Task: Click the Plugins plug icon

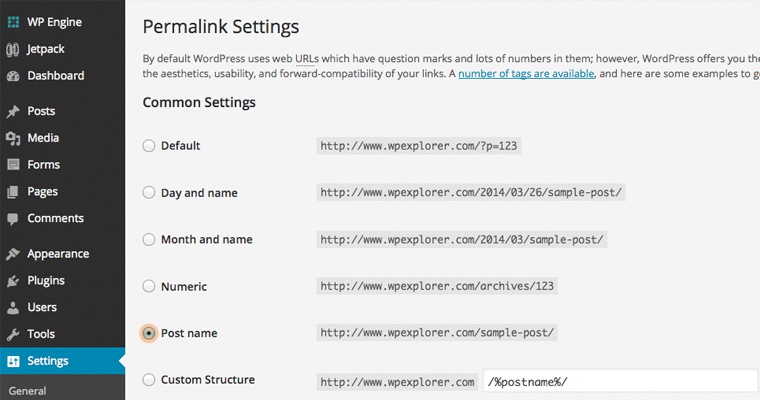Action: pyautogui.click(x=13, y=281)
